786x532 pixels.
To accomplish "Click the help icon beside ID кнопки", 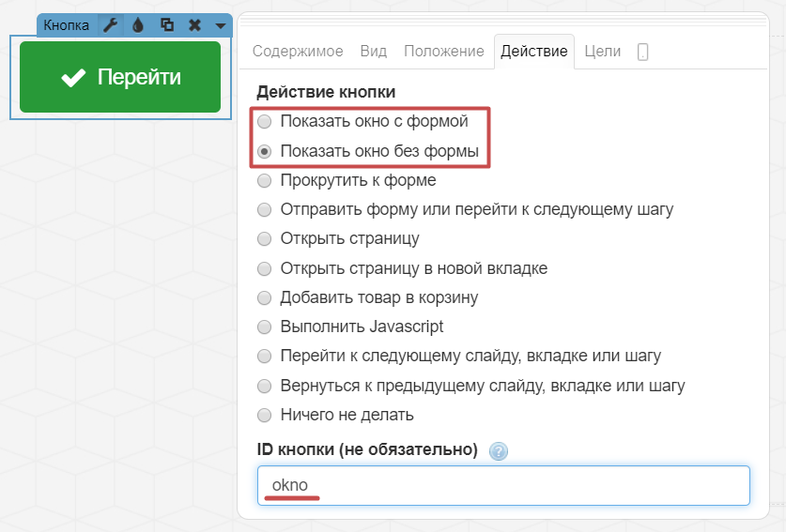I will click(x=499, y=451).
